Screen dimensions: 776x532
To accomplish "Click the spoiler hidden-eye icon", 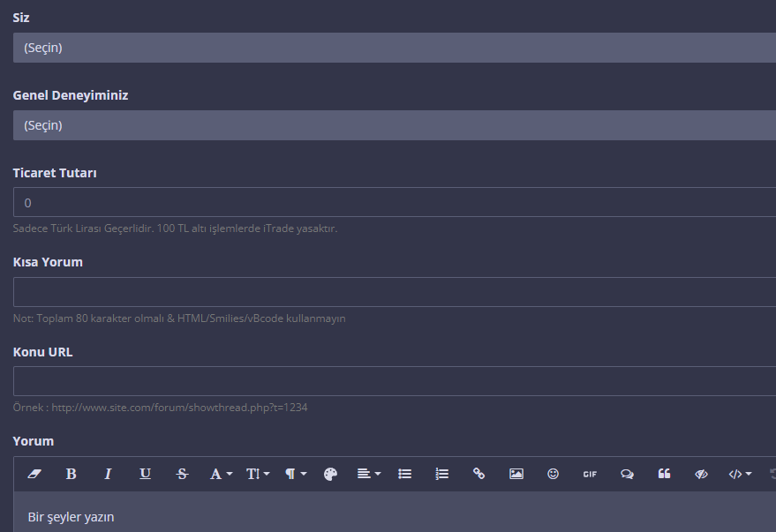I will 701,474.
